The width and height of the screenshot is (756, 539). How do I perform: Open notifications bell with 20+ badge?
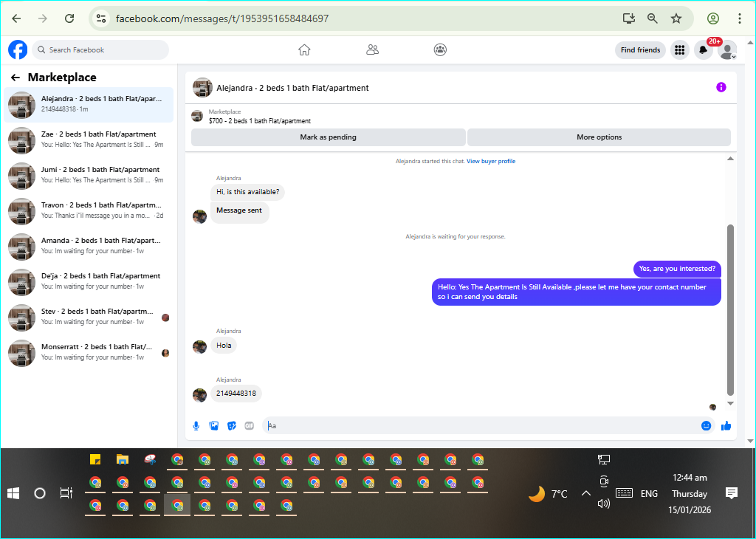pos(704,49)
